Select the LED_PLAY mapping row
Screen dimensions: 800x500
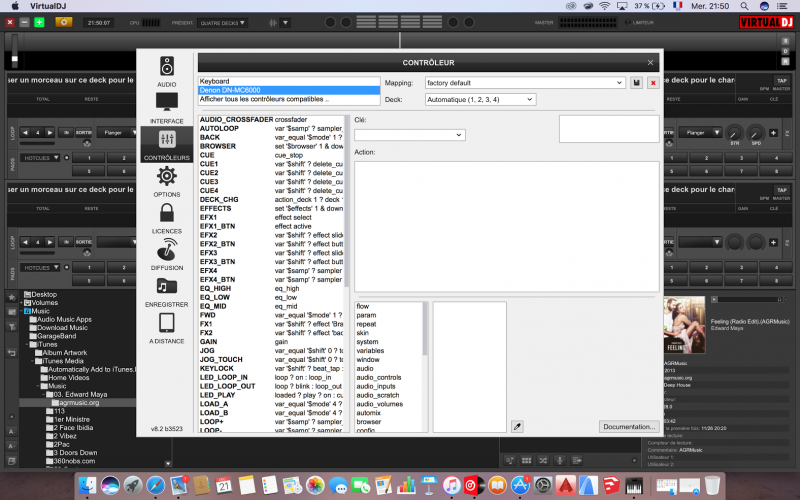(x=271, y=395)
